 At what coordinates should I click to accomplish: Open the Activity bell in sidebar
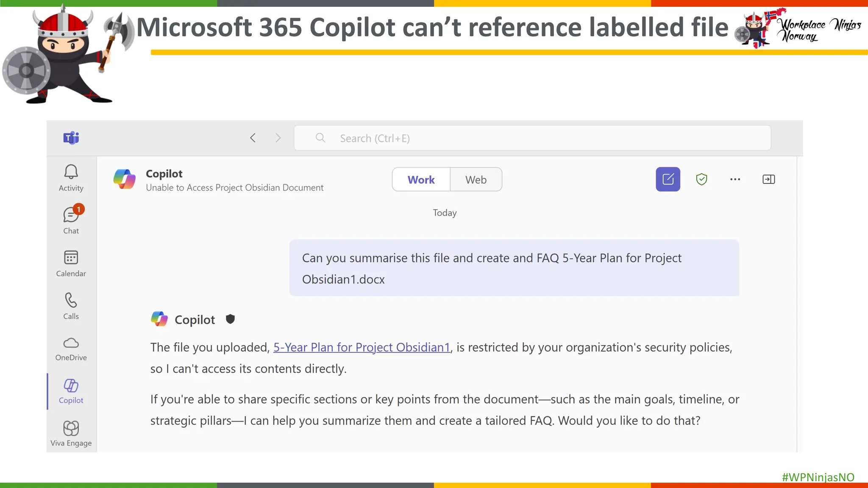71,178
